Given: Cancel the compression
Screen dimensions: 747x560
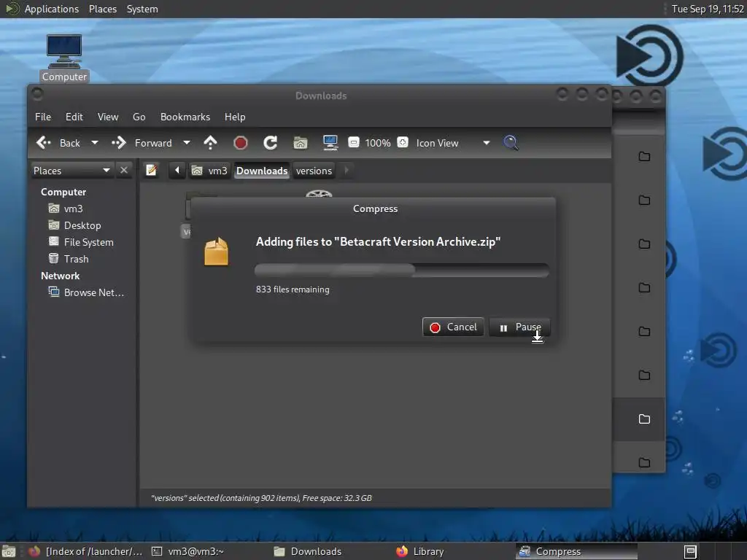Looking at the screenshot, I should point(453,327).
